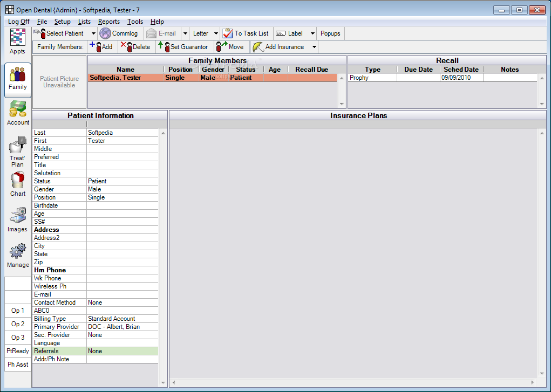Image resolution: width=551 pixels, height=392 pixels.
Task: Click the Delete family member icon
Action: pyautogui.click(x=126, y=46)
